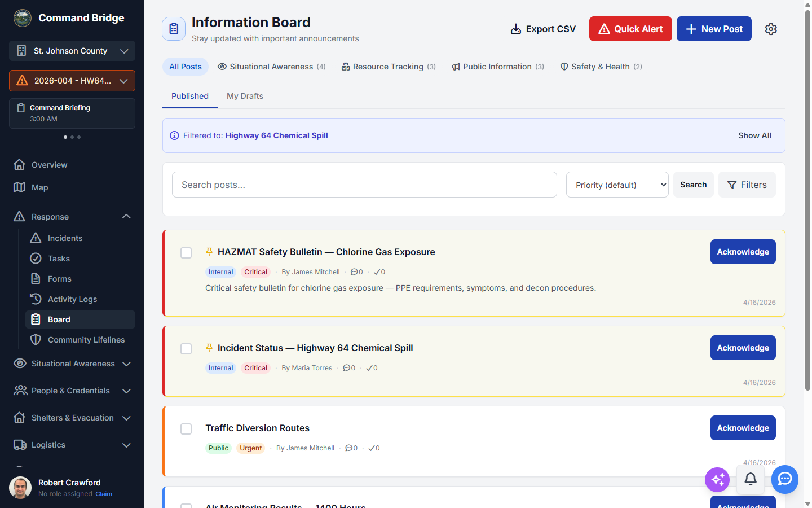The height and width of the screenshot is (508, 812).
Task: Check the Traffic Diversion Routes post checkbox
Action: click(x=186, y=429)
